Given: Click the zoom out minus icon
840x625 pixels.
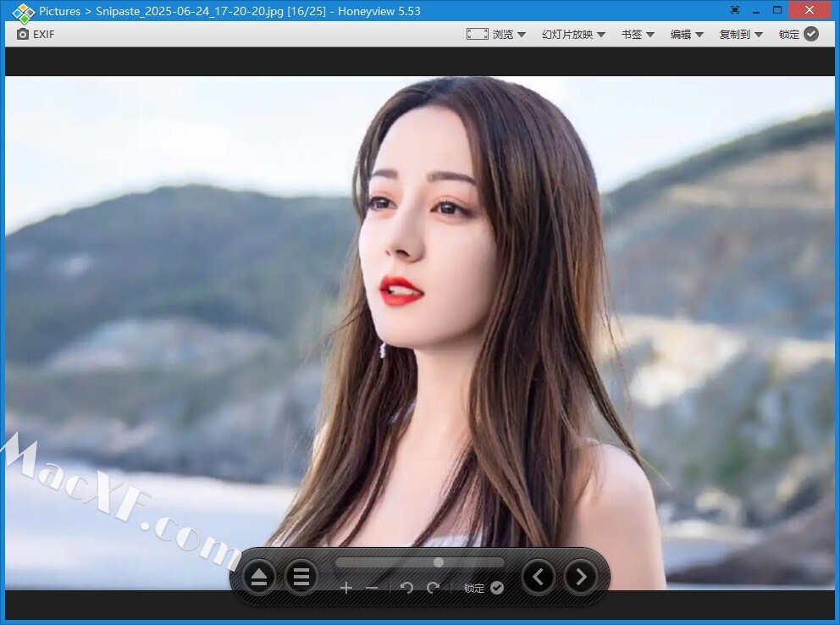Looking at the screenshot, I should [x=372, y=588].
